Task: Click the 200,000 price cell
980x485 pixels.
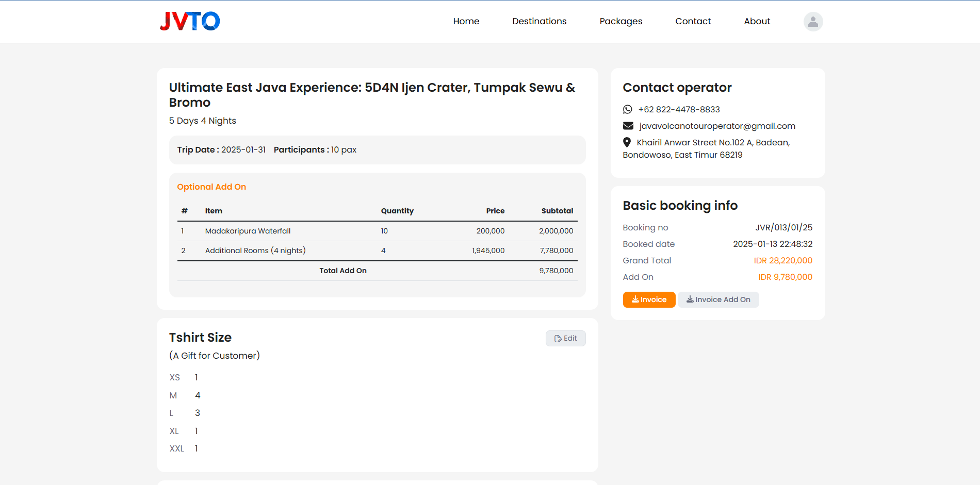Action: (490, 231)
